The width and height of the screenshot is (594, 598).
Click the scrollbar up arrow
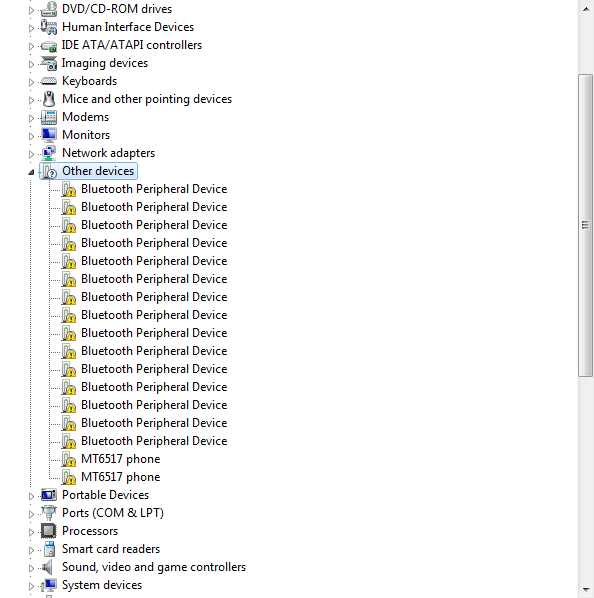pyautogui.click(x=586, y=9)
